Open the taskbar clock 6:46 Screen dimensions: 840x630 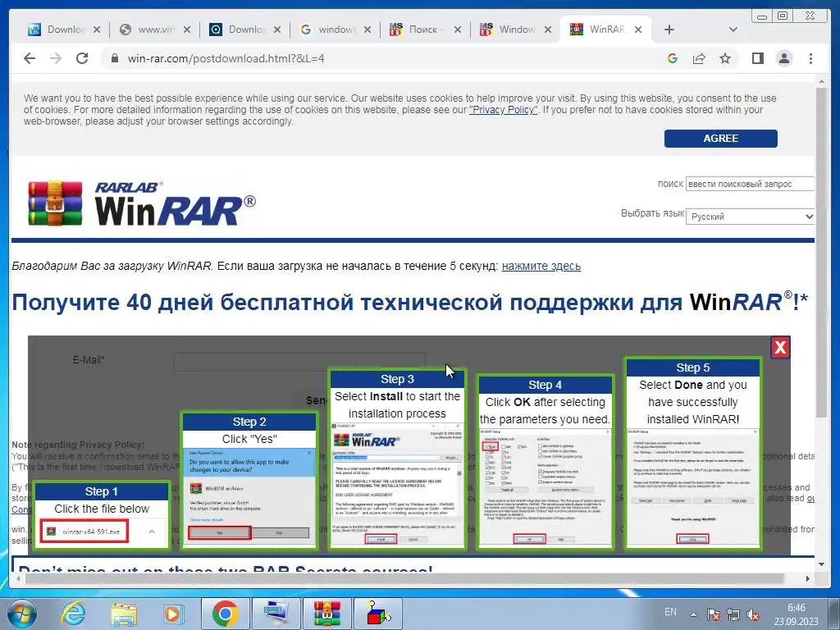click(796, 614)
